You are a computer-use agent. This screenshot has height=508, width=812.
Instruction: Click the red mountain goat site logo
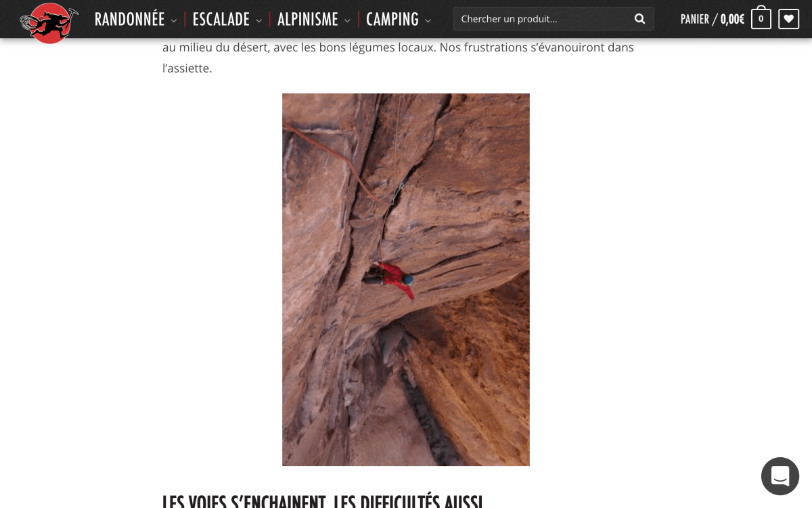click(49, 22)
